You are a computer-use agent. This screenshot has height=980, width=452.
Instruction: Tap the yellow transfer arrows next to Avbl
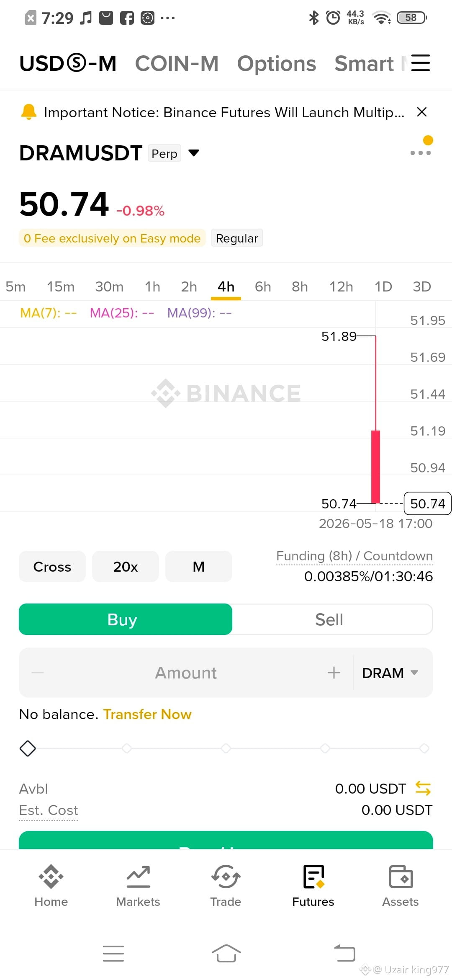pyautogui.click(x=423, y=788)
